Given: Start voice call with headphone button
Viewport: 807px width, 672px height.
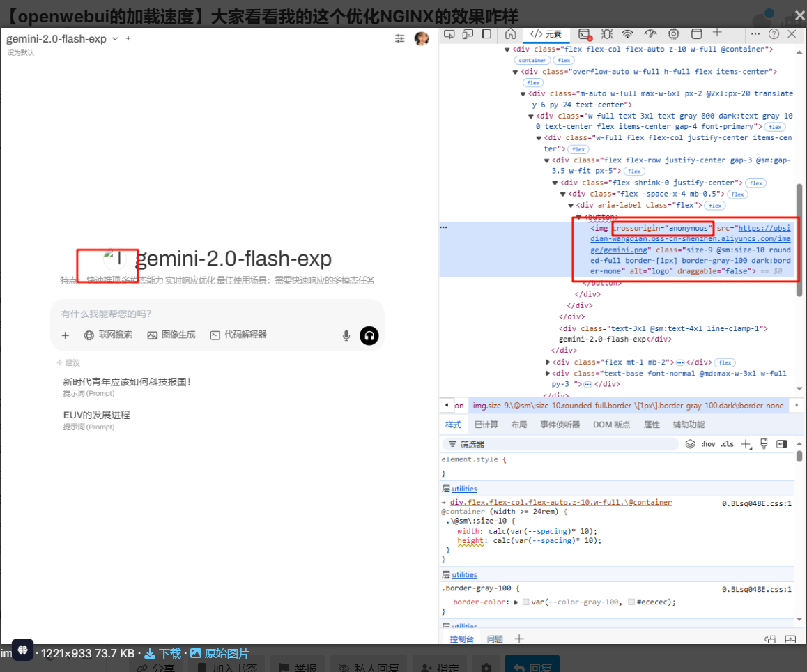Looking at the screenshot, I should point(369,336).
